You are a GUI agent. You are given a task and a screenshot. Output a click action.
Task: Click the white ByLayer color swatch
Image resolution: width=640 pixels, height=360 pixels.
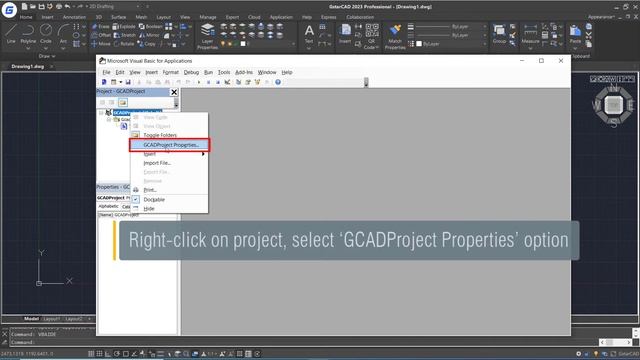[419, 44]
